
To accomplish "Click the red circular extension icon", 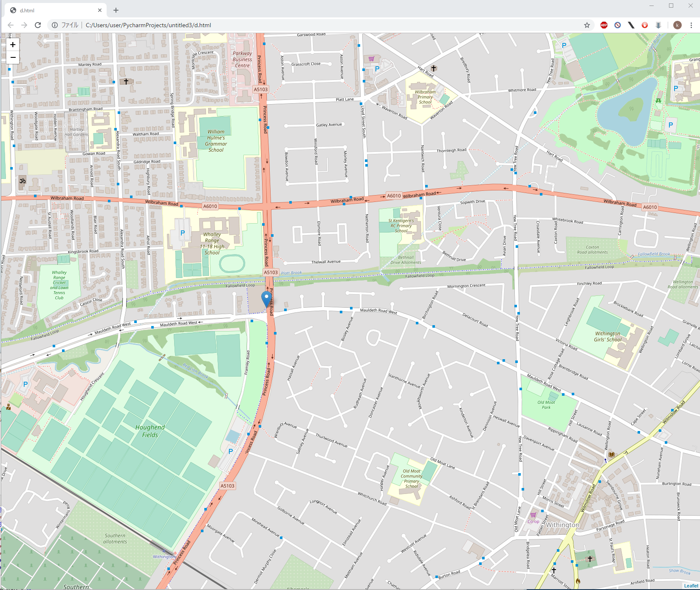I will pos(644,25).
